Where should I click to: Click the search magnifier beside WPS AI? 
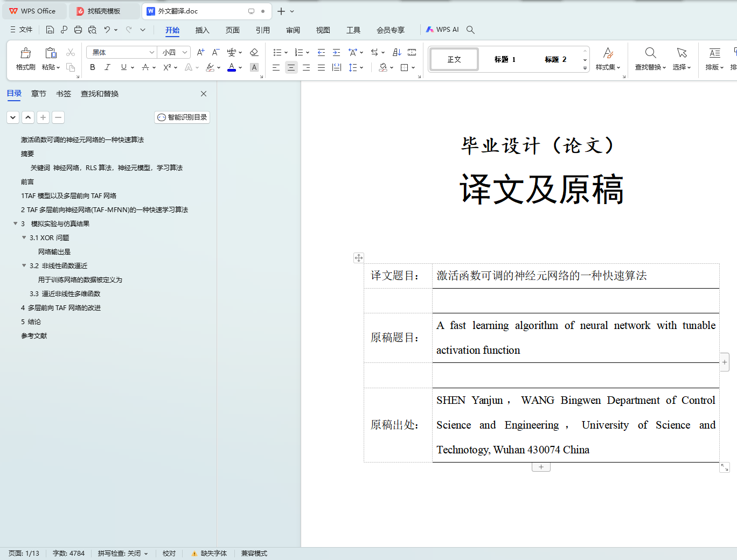470,30
